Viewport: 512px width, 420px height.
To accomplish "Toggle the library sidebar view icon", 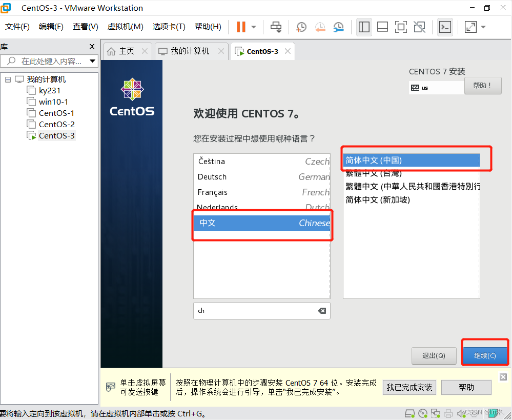I will tap(364, 27).
